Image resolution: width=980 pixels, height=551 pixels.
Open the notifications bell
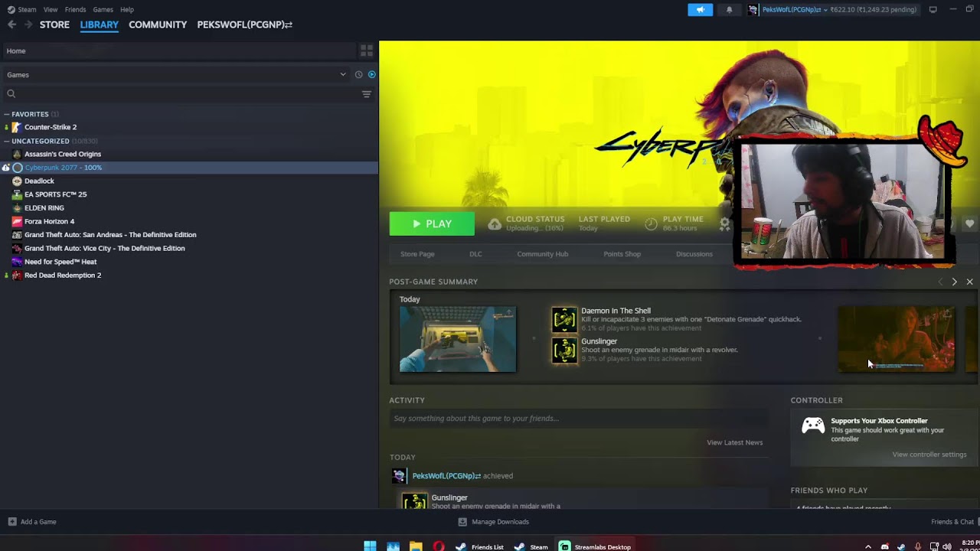click(729, 9)
